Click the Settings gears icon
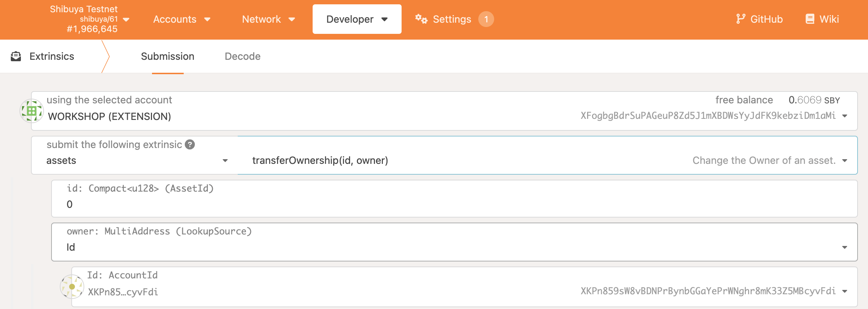This screenshot has height=309, width=868. pyautogui.click(x=421, y=19)
